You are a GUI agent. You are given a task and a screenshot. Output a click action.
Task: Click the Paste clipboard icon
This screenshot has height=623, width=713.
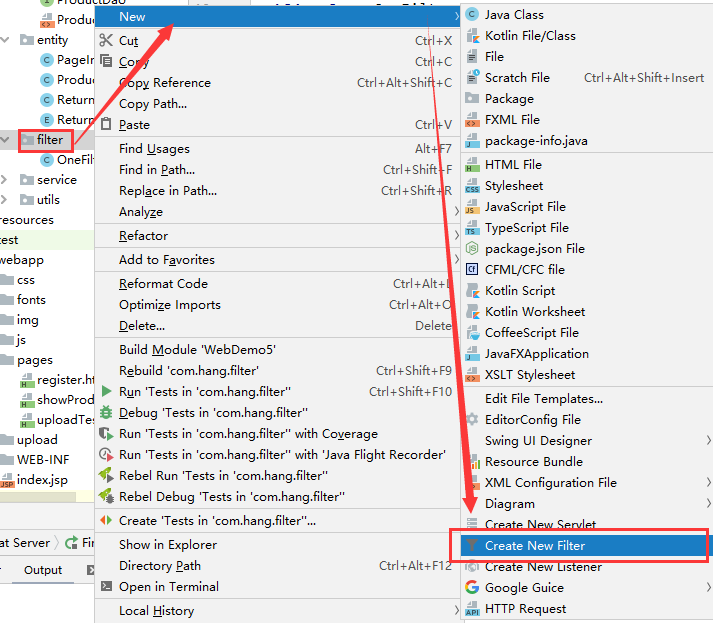(105, 123)
